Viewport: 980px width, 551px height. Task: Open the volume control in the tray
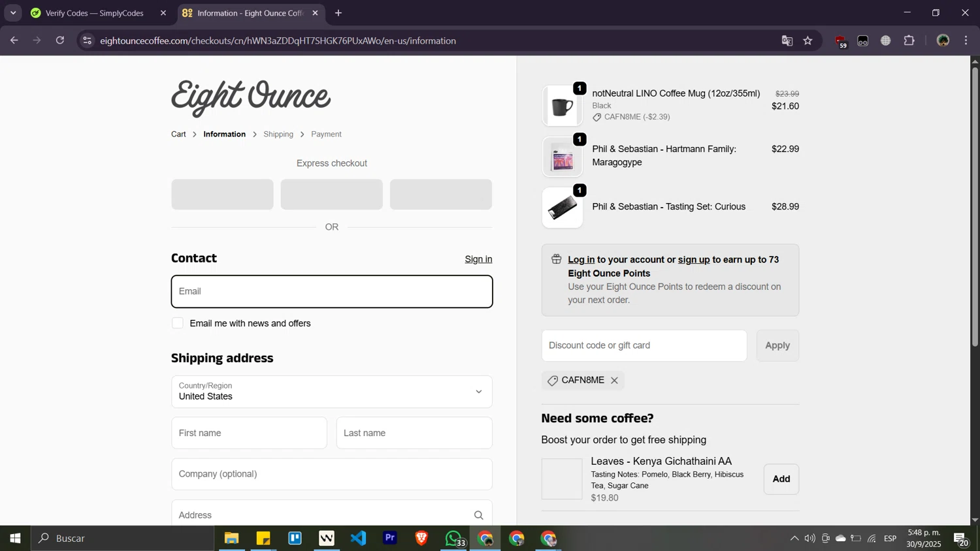[810, 539]
